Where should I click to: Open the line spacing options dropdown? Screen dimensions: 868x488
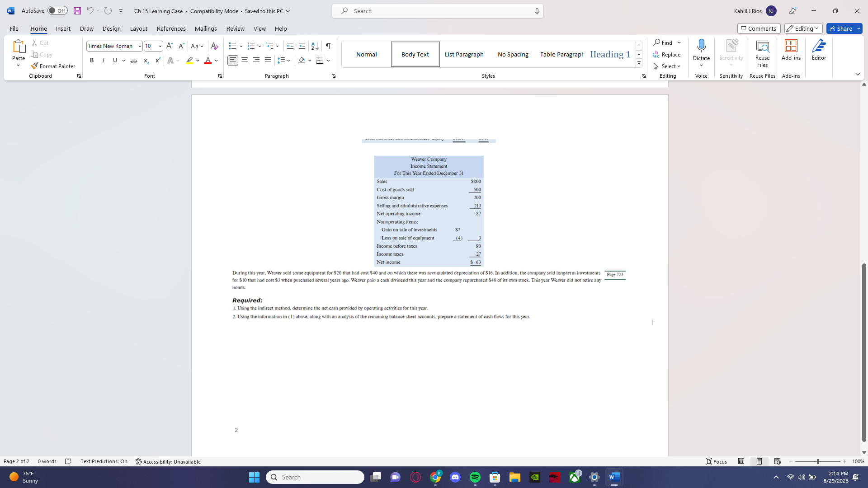(289, 60)
